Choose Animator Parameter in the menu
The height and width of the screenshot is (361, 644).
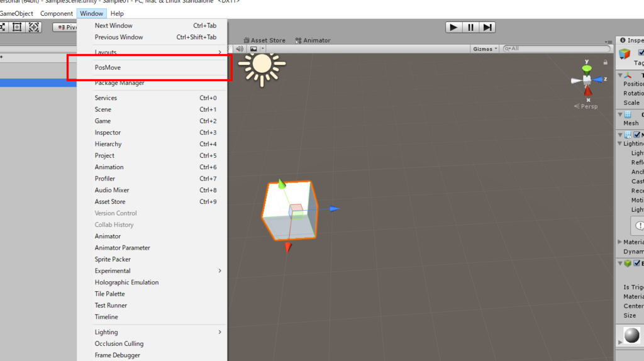pyautogui.click(x=152, y=248)
